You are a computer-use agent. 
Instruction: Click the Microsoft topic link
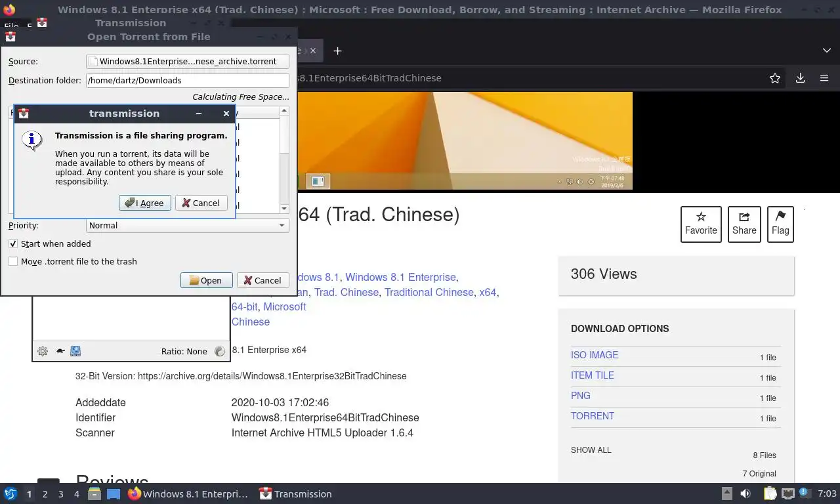tap(285, 306)
